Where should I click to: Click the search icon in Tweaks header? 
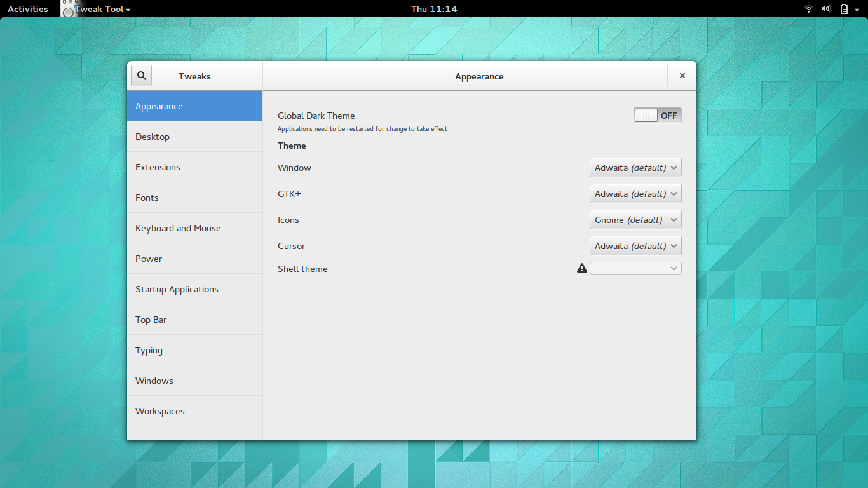(x=141, y=75)
